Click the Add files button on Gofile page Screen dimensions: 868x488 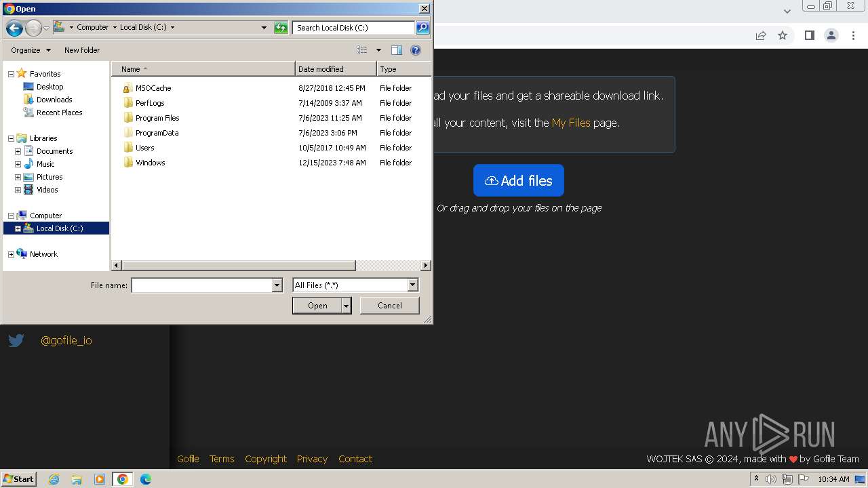pyautogui.click(x=519, y=180)
